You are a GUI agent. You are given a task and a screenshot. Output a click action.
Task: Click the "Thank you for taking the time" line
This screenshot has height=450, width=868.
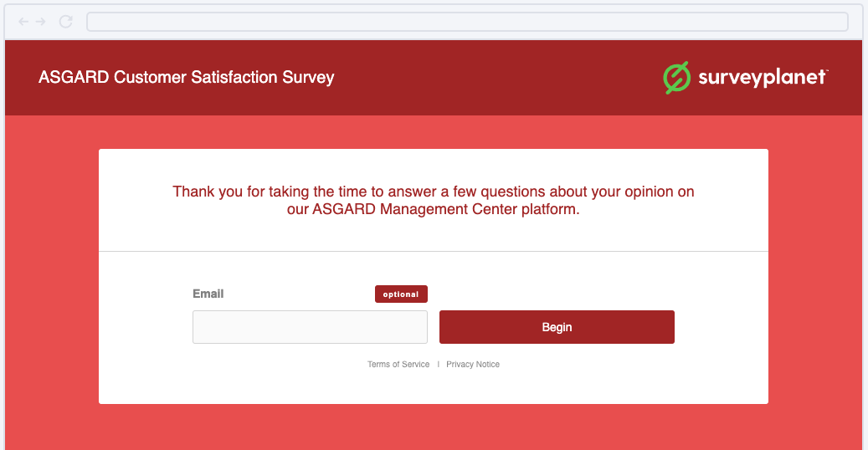(x=433, y=192)
